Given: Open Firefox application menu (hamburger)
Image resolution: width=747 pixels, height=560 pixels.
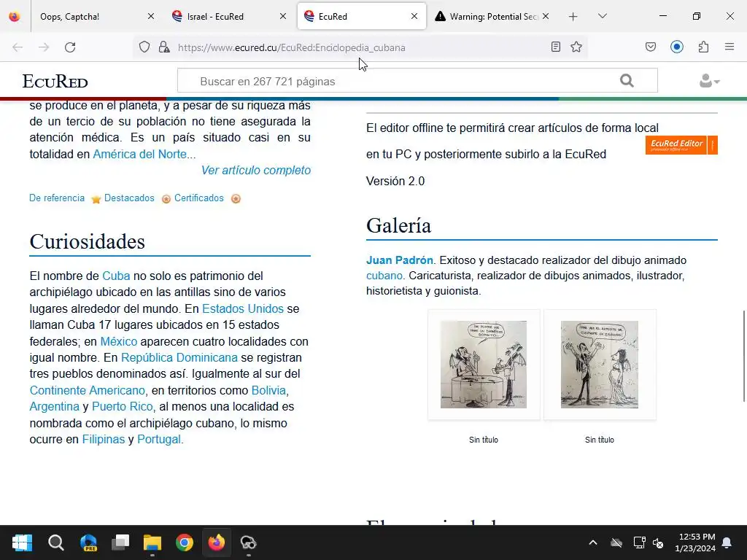Looking at the screenshot, I should click(x=729, y=47).
